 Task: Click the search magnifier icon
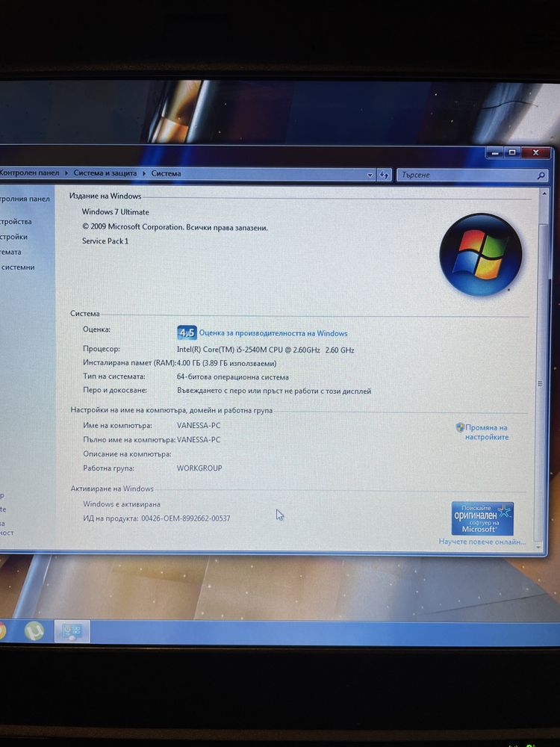point(541,176)
